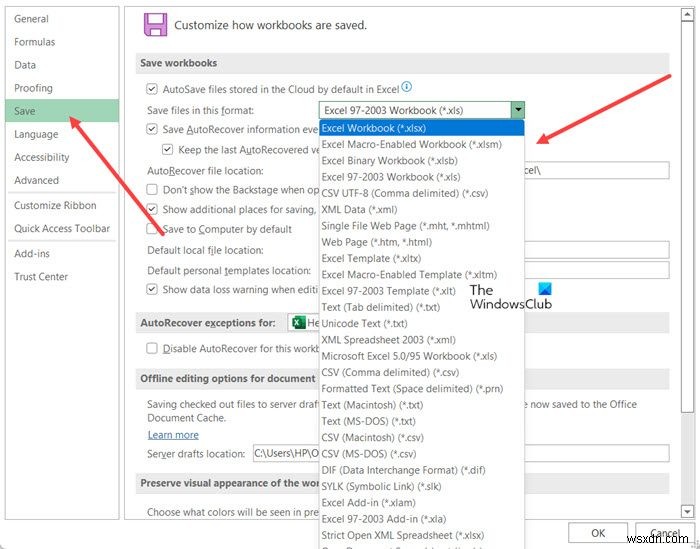The width and height of the screenshot is (700, 549).
Task: Toggle Show additional places for saving
Action: pos(152,209)
